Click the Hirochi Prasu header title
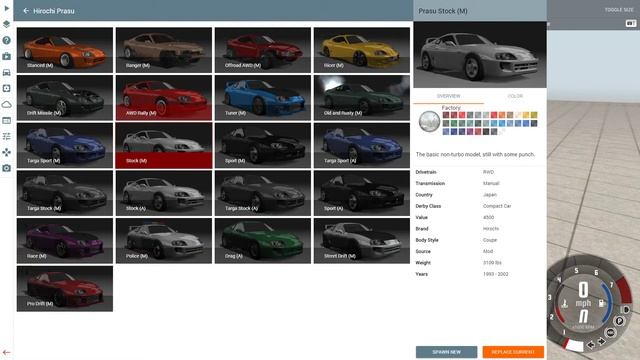The height and width of the screenshot is (360, 640). [54, 11]
